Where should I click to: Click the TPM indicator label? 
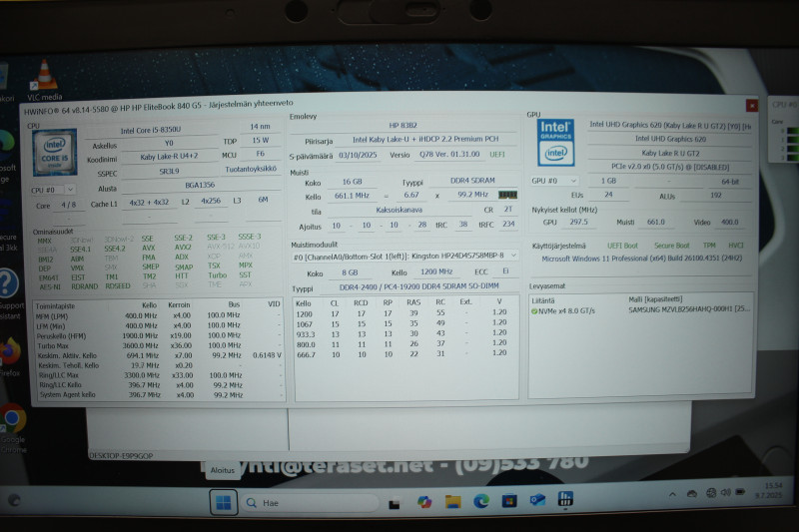click(x=709, y=246)
